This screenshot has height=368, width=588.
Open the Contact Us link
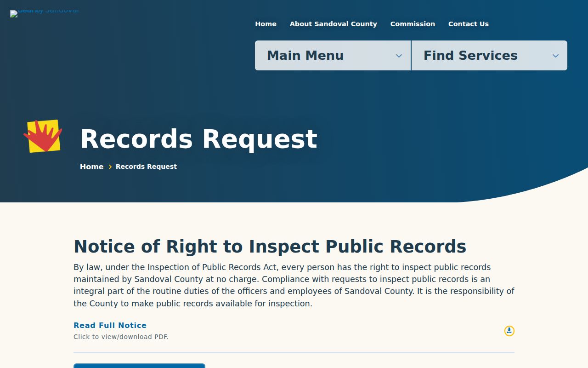tap(469, 24)
